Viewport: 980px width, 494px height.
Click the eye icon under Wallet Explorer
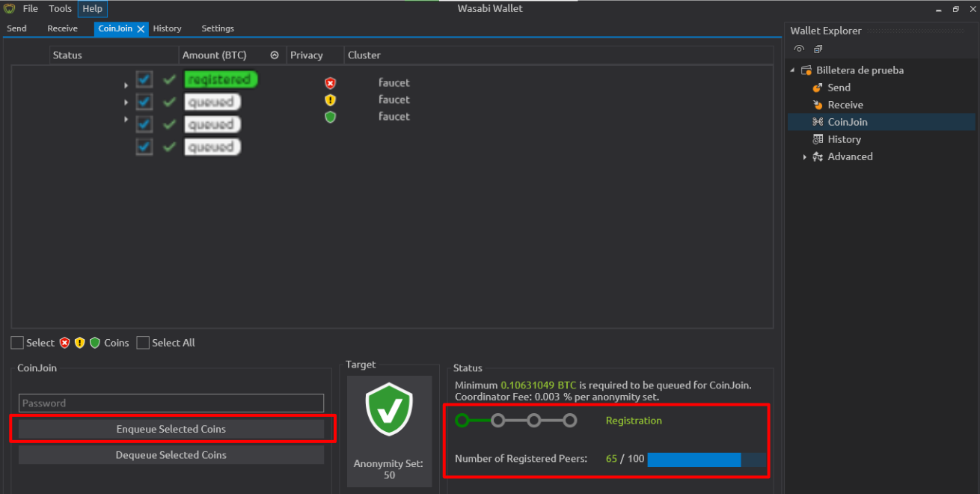[799, 49]
